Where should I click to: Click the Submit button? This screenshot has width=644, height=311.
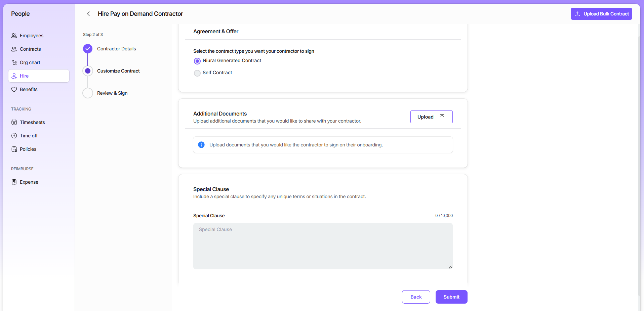[x=451, y=297]
